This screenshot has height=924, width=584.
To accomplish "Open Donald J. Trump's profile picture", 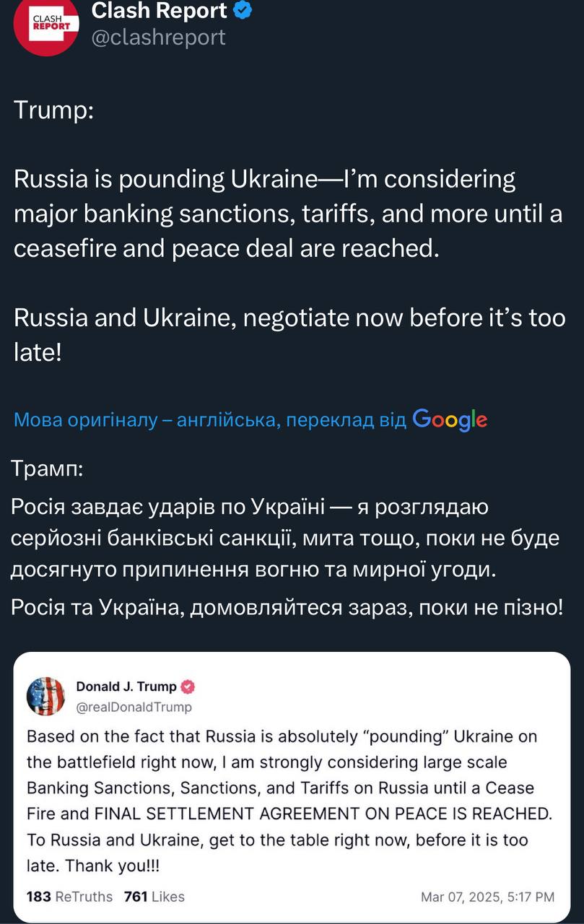I will (45, 696).
